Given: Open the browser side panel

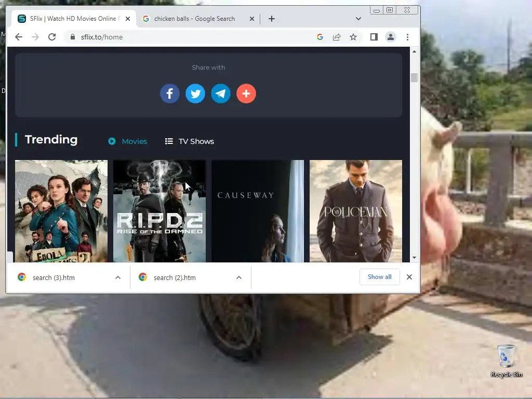Looking at the screenshot, I should 374,37.
